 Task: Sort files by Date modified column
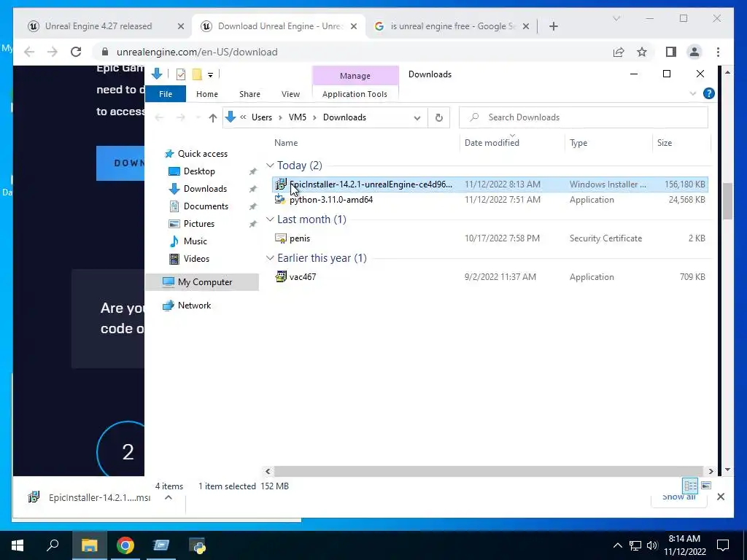tap(492, 142)
